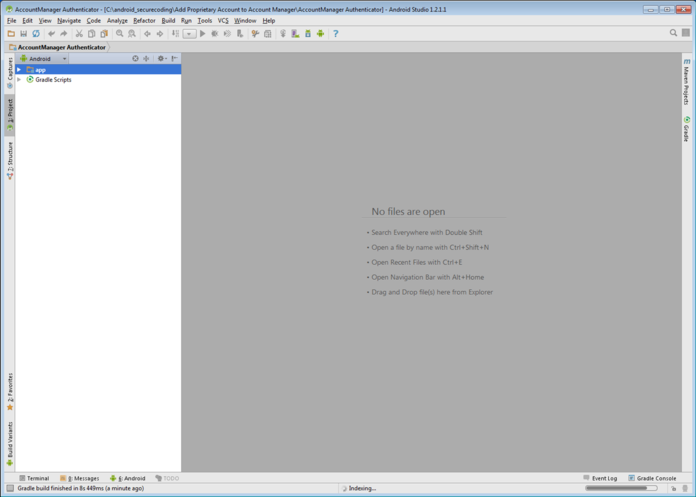Click the Collapse All icon in Project panel
The width and height of the screenshot is (696, 497).
[x=146, y=59]
